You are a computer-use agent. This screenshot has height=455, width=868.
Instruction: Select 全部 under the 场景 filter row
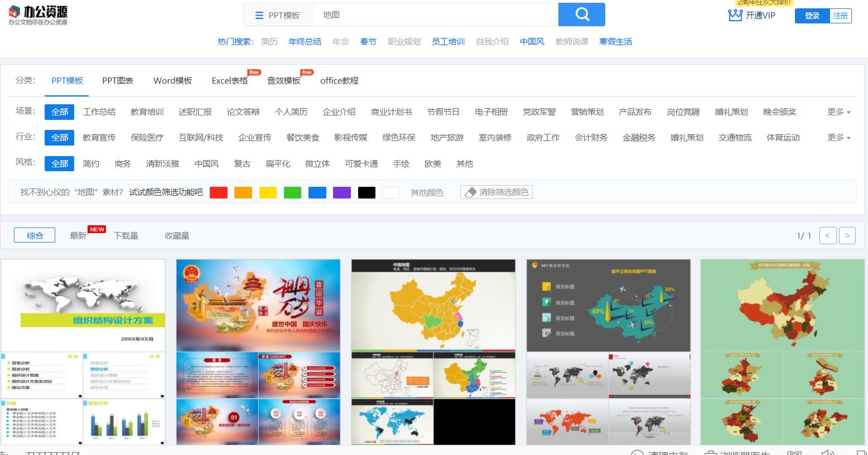(59, 112)
